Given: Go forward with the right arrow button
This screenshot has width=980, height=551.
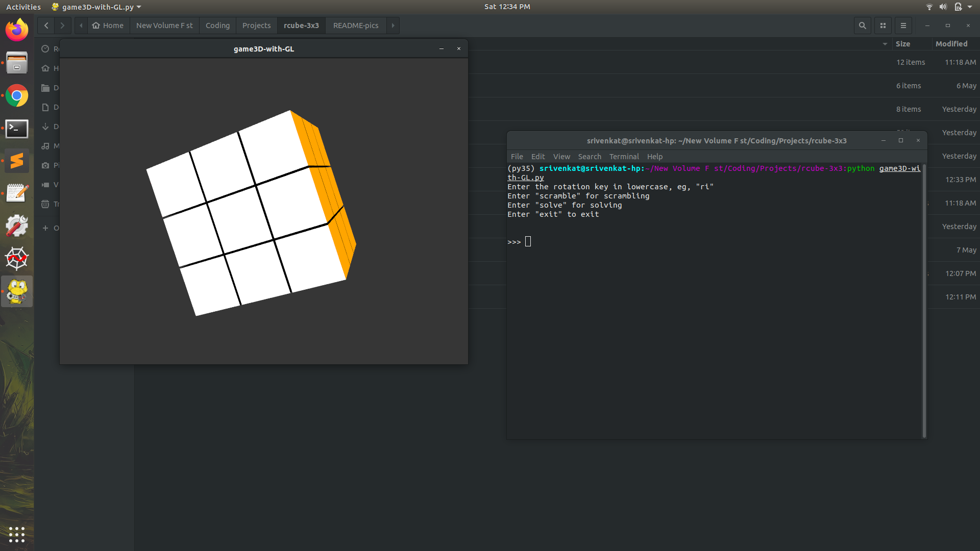Looking at the screenshot, I should [62, 26].
